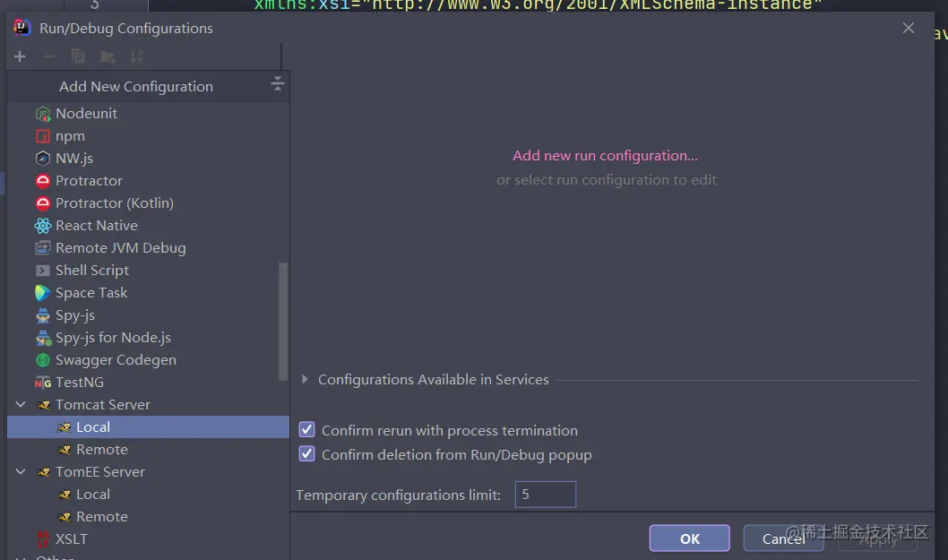Image resolution: width=948 pixels, height=560 pixels.
Task: Select Remote under Tomcat Server
Action: 148,449
